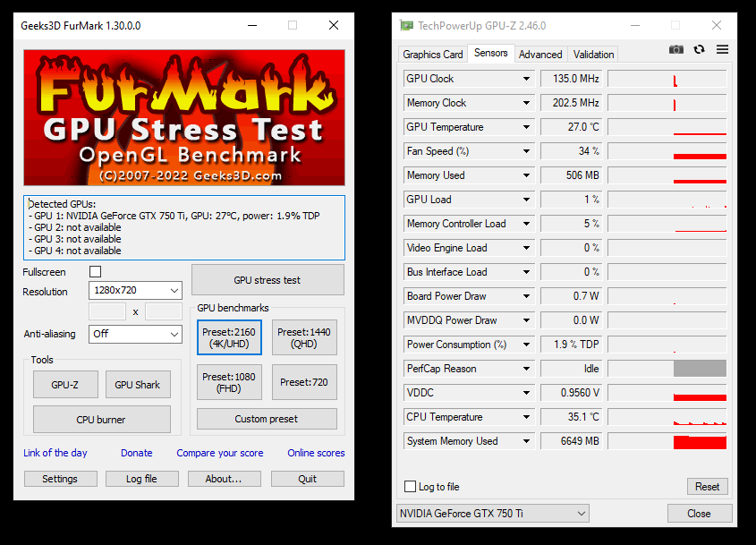This screenshot has height=545, width=756.
Task: Open the Anti-aliasing dropdown
Action: [135, 334]
